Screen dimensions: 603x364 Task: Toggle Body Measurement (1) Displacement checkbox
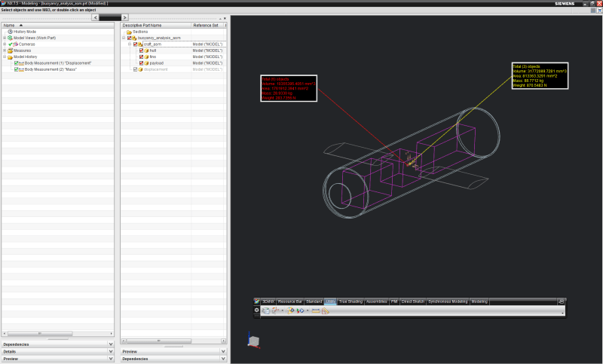16,63
